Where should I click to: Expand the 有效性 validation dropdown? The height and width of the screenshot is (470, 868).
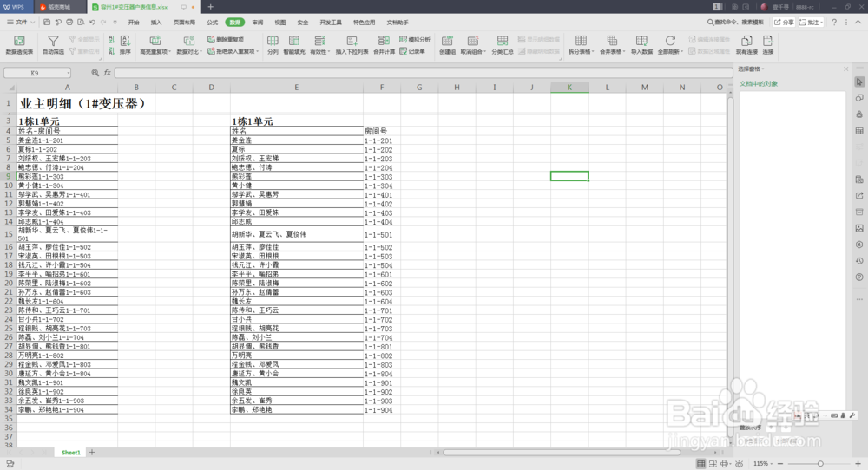click(x=329, y=52)
